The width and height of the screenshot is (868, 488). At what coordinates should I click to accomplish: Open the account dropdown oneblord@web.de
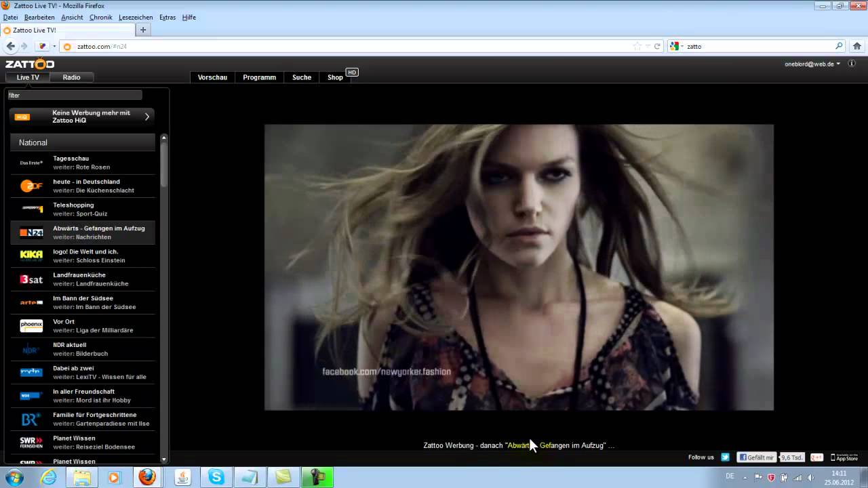[x=812, y=64]
